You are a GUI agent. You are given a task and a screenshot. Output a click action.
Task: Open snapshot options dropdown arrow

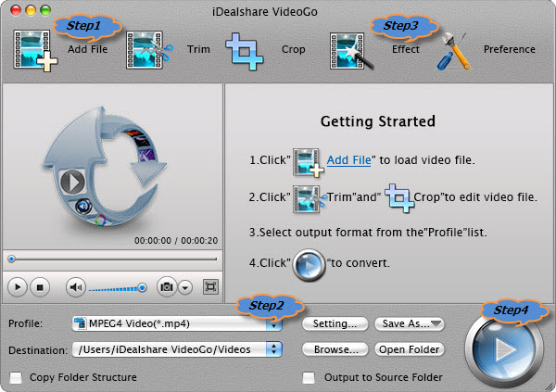point(185,287)
